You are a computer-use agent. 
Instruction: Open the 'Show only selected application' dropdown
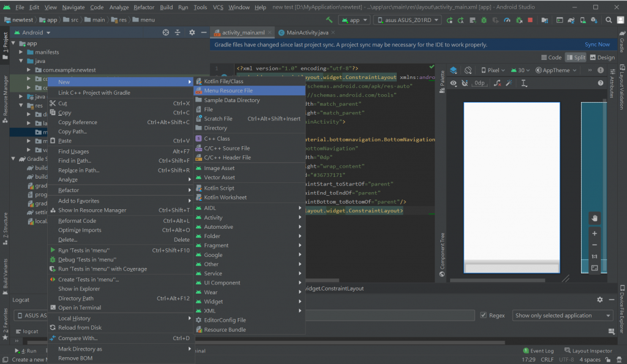point(562,316)
